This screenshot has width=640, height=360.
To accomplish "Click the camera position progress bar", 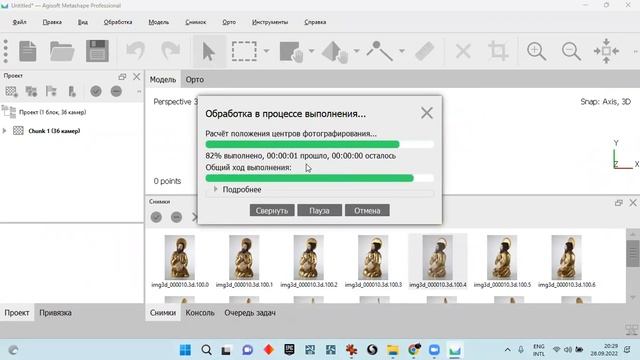I will pos(320,144).
